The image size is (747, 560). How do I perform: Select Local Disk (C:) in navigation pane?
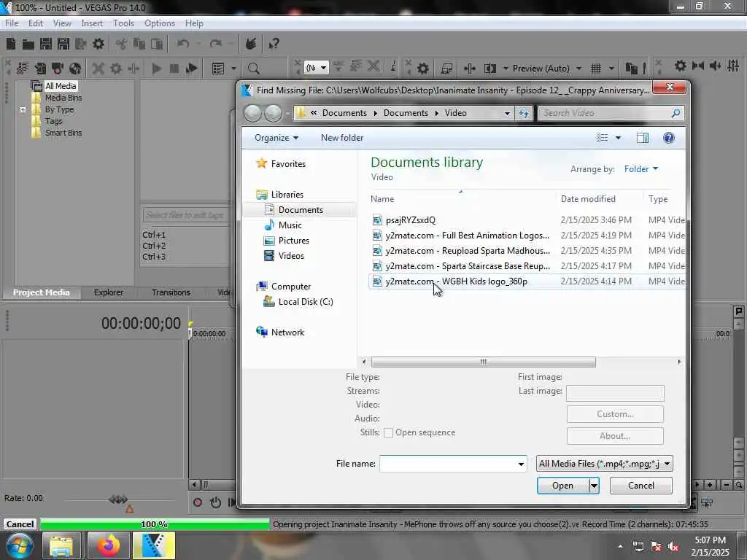(x=306, y=302)
